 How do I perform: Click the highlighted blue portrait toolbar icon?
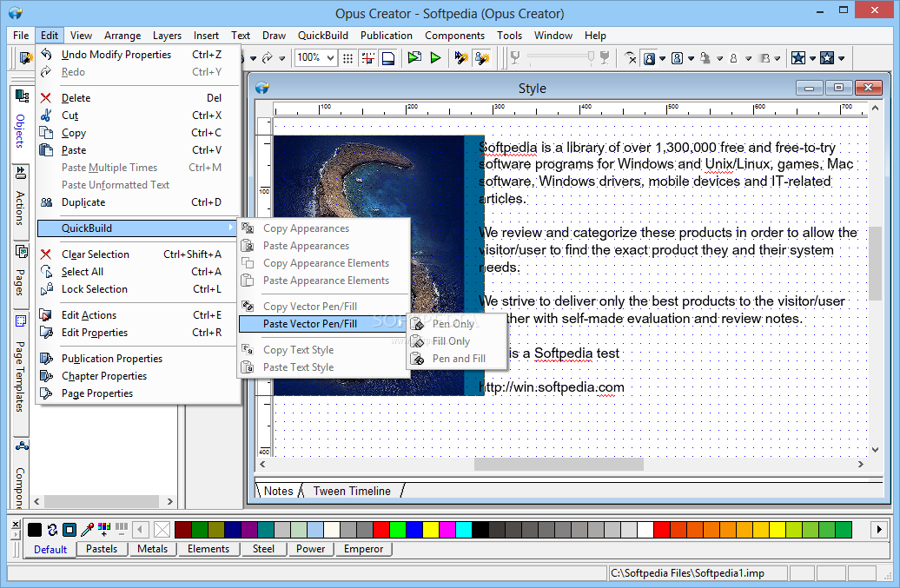(649, 58)
